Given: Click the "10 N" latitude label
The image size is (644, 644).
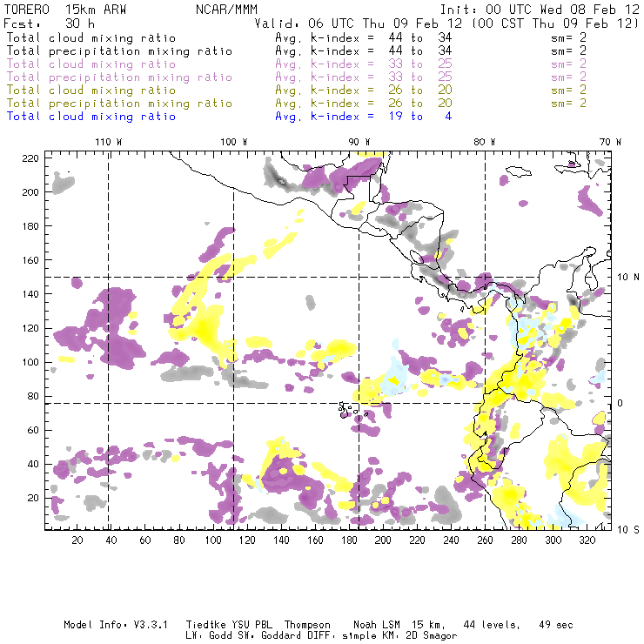Looking at the screenshot, I should pyautogui.click(x=628, y=278).
